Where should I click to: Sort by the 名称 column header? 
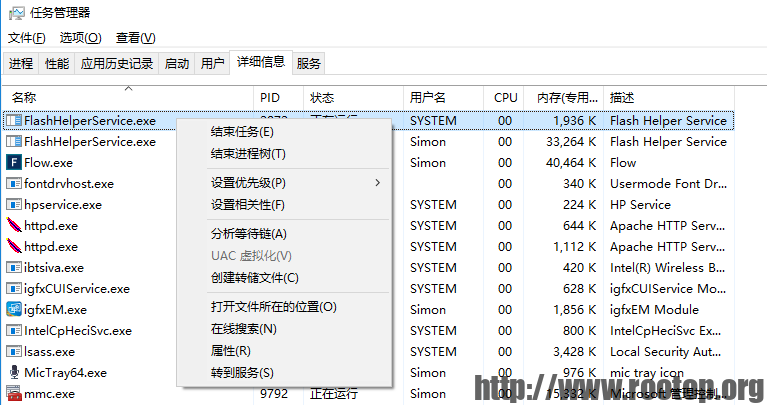click(x=128, y=97)
